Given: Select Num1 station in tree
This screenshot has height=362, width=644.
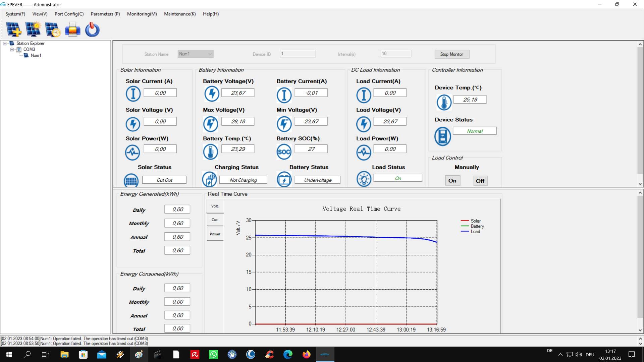Looking at the screenshot, I should [x=36, y=56].
